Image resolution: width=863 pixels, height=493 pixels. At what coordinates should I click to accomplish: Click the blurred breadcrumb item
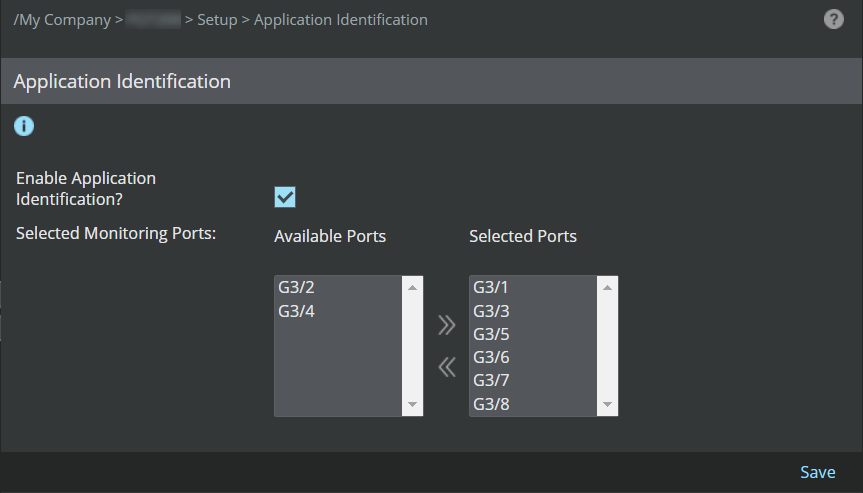[x=153, y=19]
